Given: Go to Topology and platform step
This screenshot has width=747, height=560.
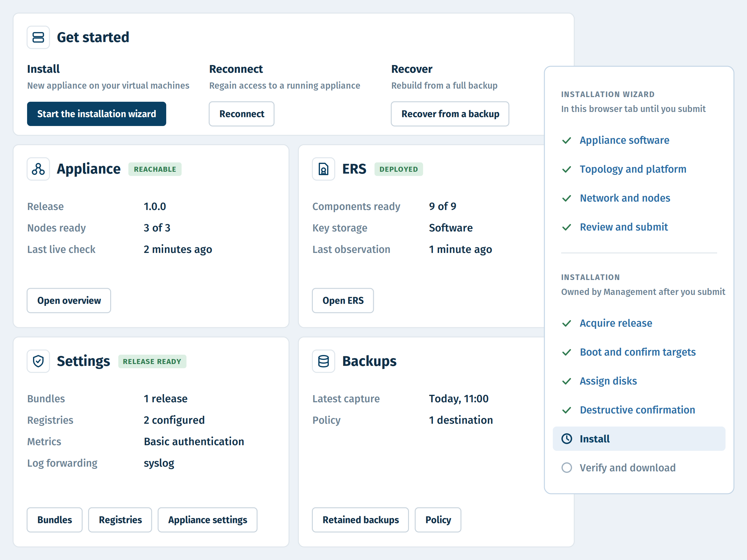Looking at the screenshot, I should (633, 170).
